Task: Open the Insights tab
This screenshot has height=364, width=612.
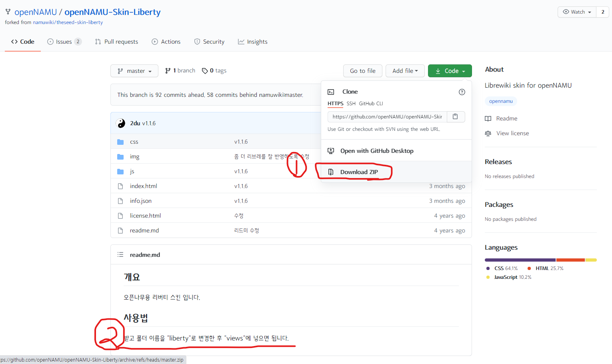Action: (x=252, y=42)
